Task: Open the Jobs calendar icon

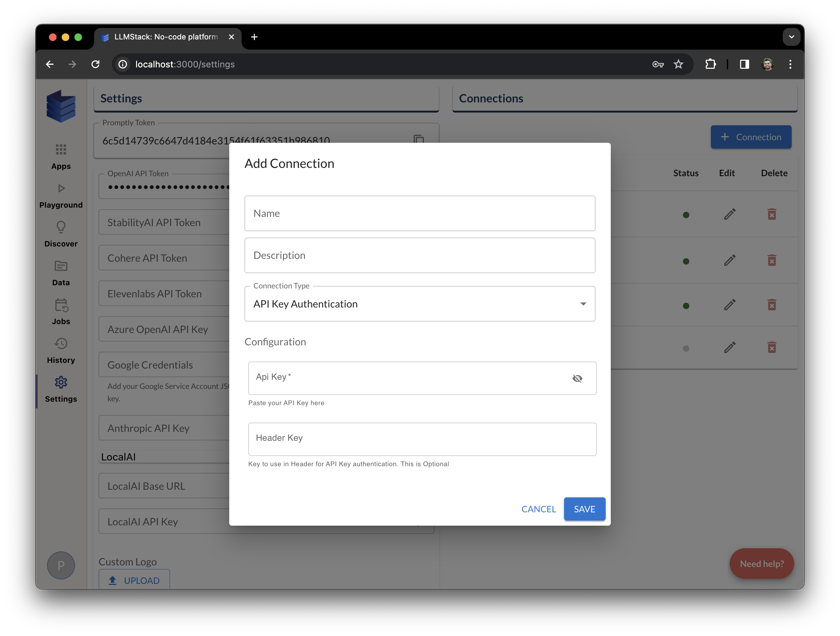Action: [61, 305]
